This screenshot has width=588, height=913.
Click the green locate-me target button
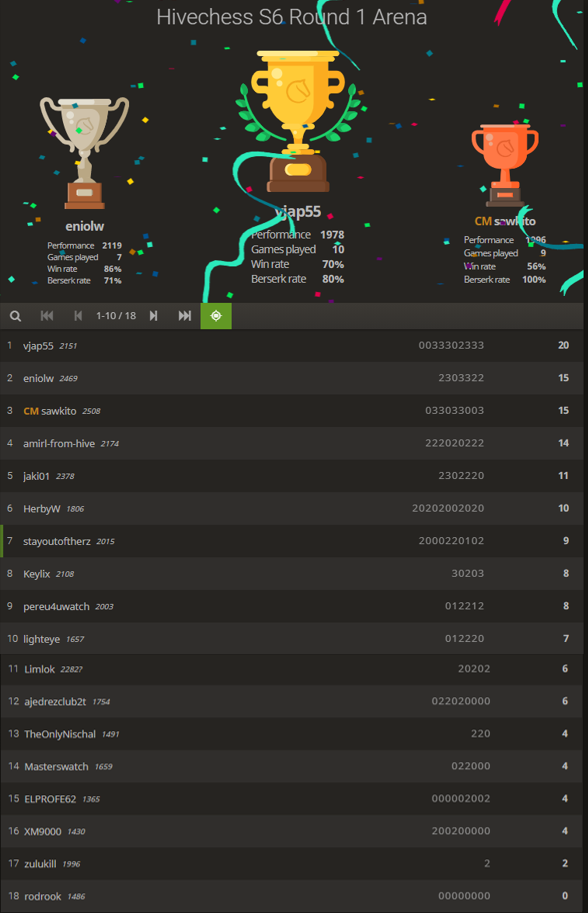(216, 316)
